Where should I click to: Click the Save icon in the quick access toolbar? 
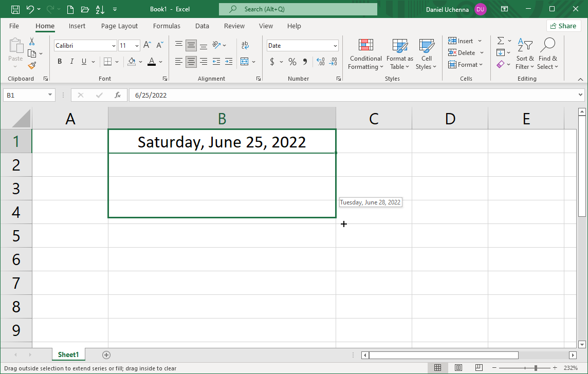tap(15, 9)
